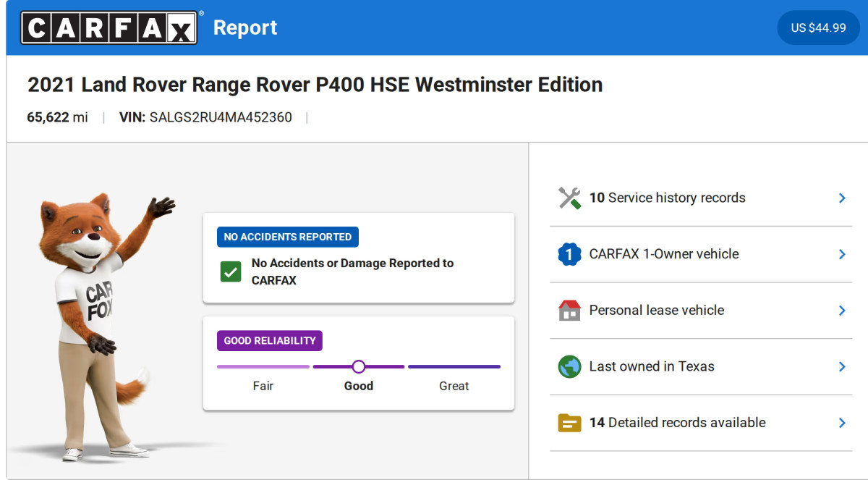Click the NO ACCIDENTS REPORTED badge

[287, 237]
